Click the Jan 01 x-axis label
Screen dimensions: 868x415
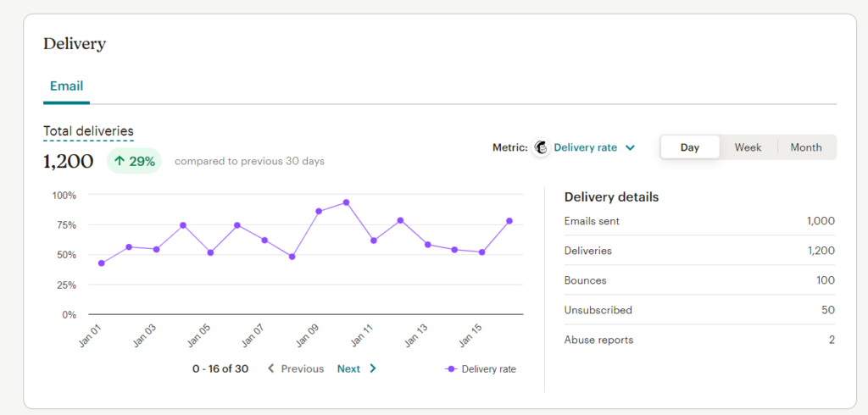coord(90,335)
